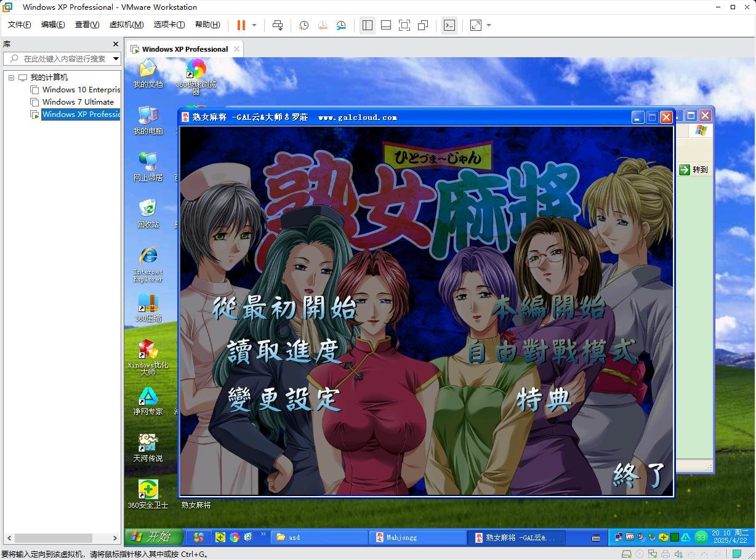Click the quick launch green 360 plus icon
Screen dimensions: 756x560
(220, 537)
